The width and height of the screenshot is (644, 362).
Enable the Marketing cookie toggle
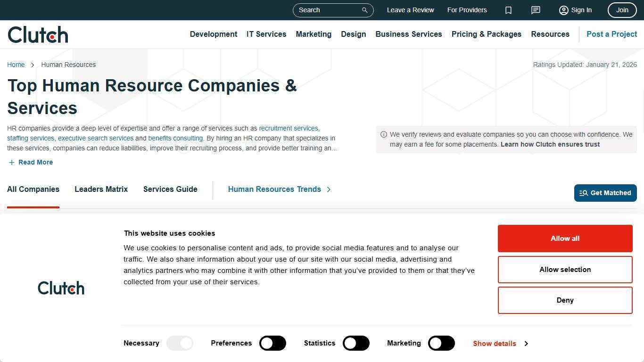tap(441, 343)
